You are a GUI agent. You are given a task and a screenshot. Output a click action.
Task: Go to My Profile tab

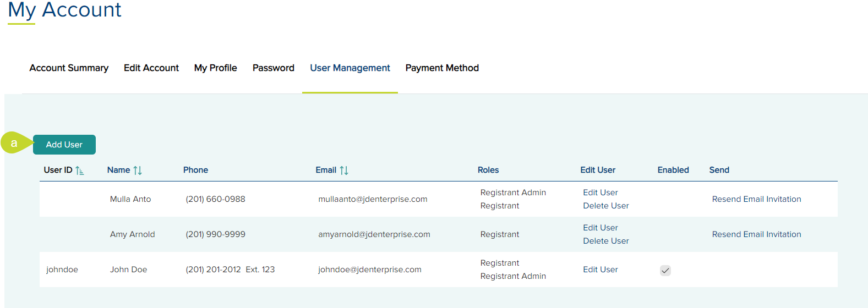pyautogui.click(x=216, y=68)
